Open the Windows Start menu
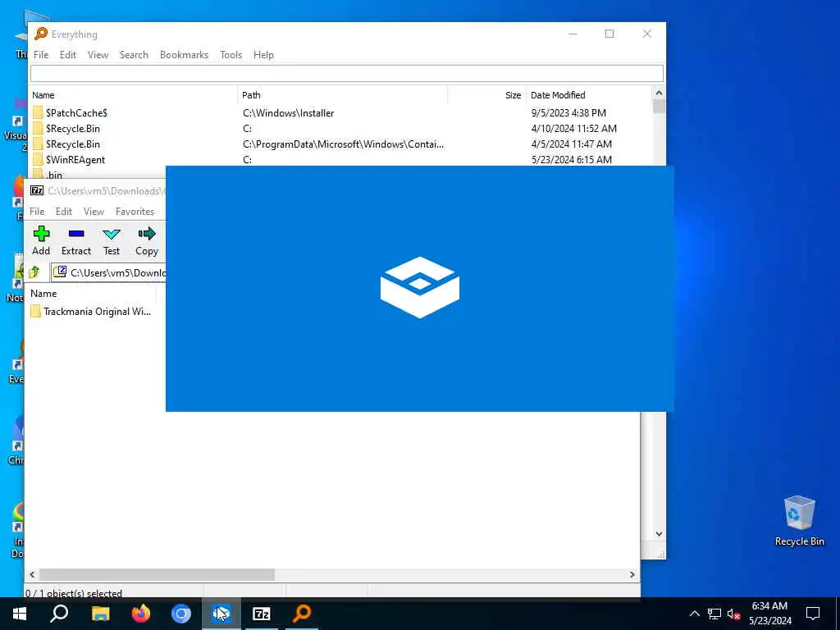Image resolution: width=840 pixels, height=630 pixels. 20,614
